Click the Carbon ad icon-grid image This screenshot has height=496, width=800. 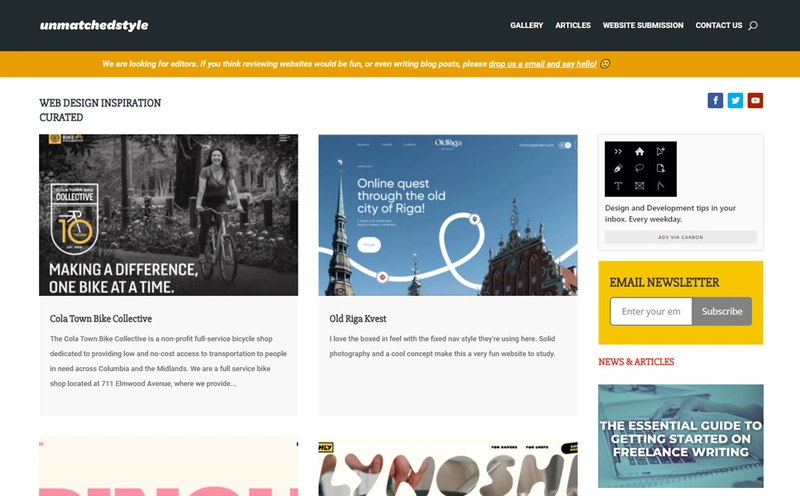point(641,169)
